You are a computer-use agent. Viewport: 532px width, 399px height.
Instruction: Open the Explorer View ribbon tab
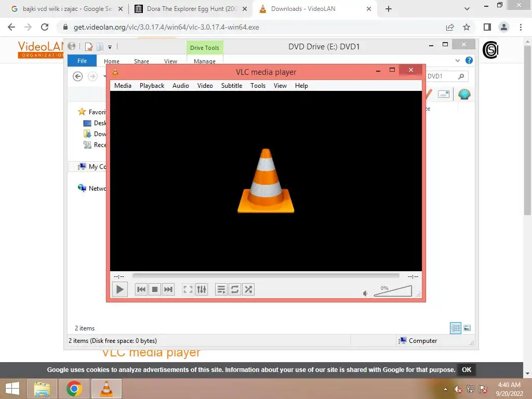[170, 61]
